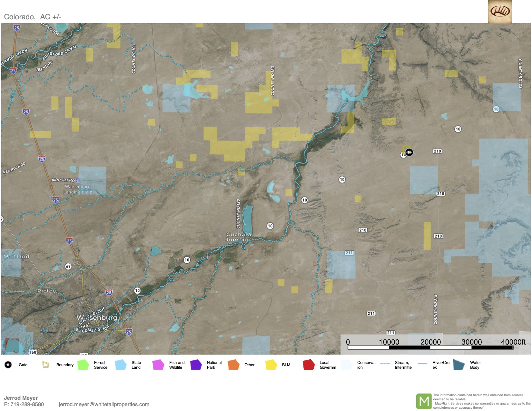Click the Highway 160 shield marker
This screenshot has height=411, width=532.
[33, 352]
